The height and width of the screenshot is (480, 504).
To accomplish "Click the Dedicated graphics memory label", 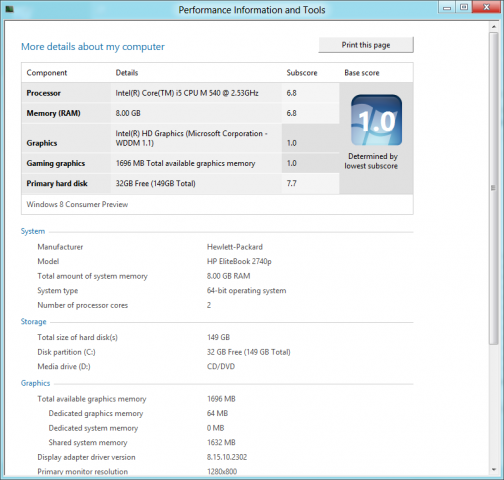I will click(x=96, y=414).
